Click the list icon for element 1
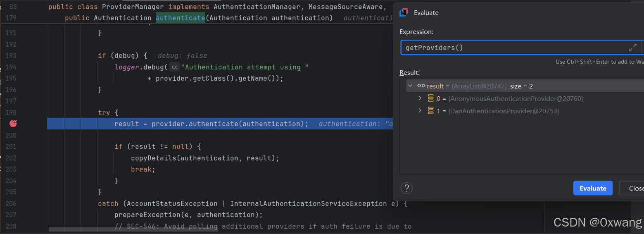644x234 pixels. tap(431, 111)
